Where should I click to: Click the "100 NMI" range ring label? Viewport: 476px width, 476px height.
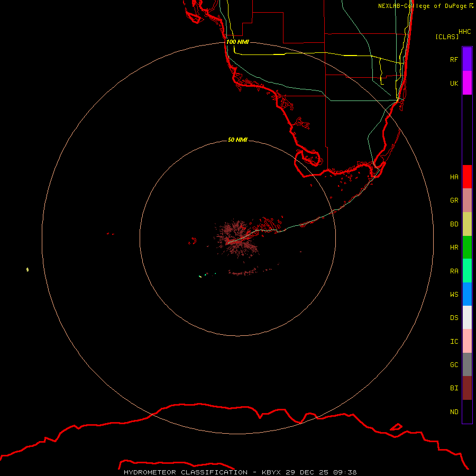click(237, 42)
